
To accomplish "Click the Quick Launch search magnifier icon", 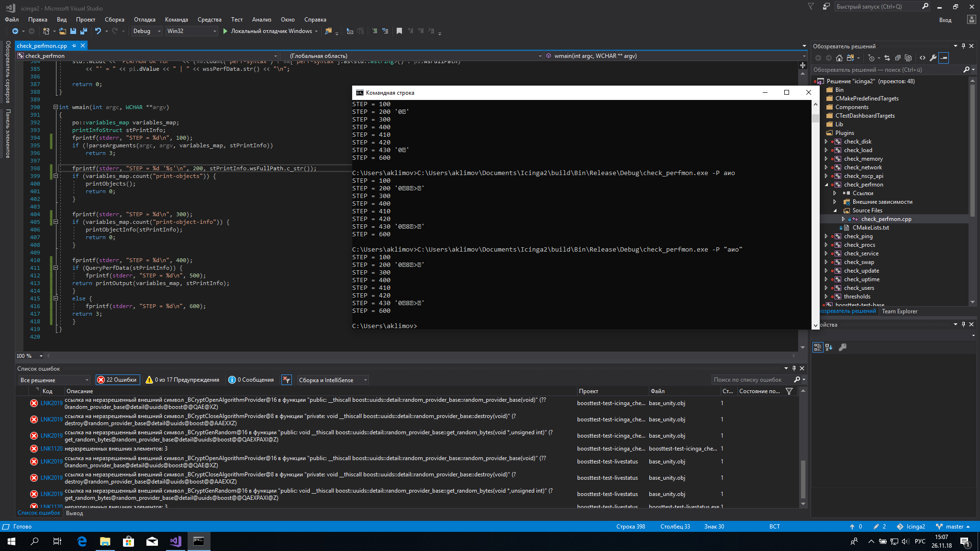I will [x=925, y=7].
